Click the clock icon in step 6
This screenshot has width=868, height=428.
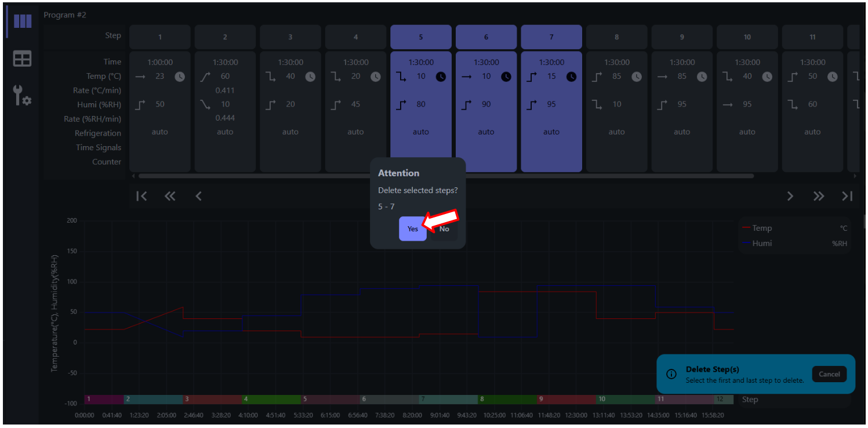coord(506,77)
